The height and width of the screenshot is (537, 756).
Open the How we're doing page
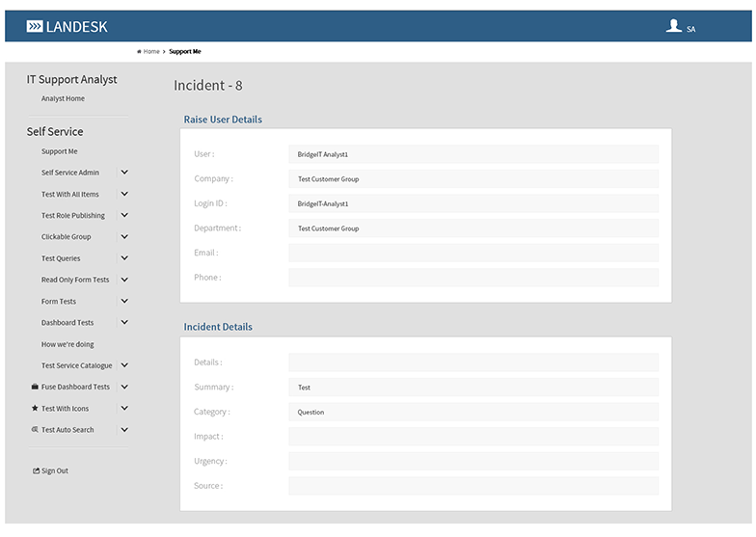coord(67,344)
